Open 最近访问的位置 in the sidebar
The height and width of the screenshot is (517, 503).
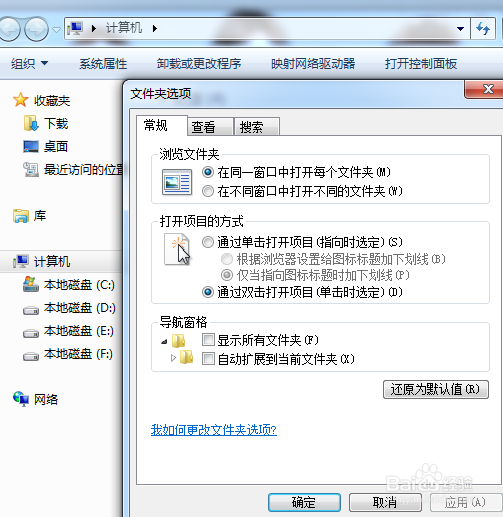pos(83,170)
